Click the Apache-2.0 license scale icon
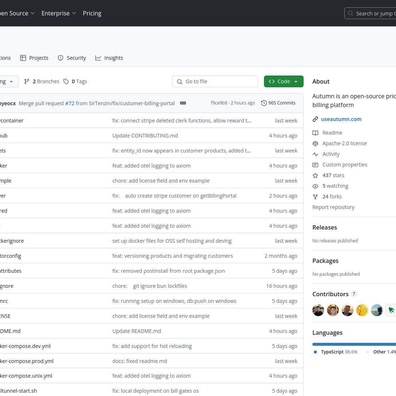The image size is (396, 396). (x=315, y=143)
